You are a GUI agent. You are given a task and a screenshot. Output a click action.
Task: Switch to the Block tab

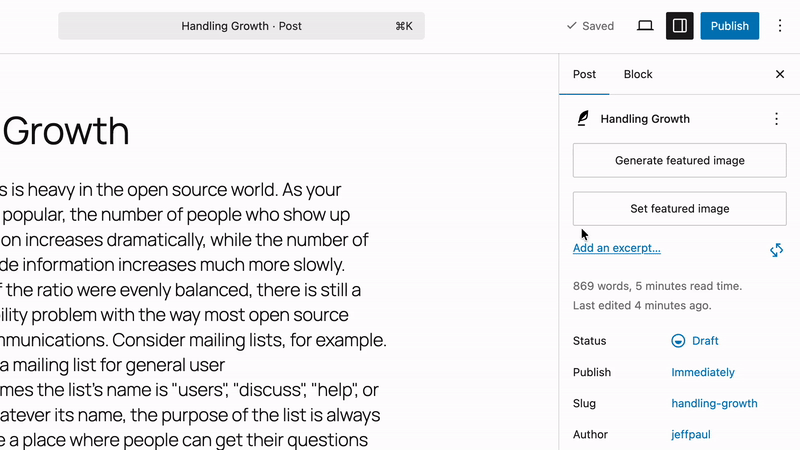[x=638, y=74]
